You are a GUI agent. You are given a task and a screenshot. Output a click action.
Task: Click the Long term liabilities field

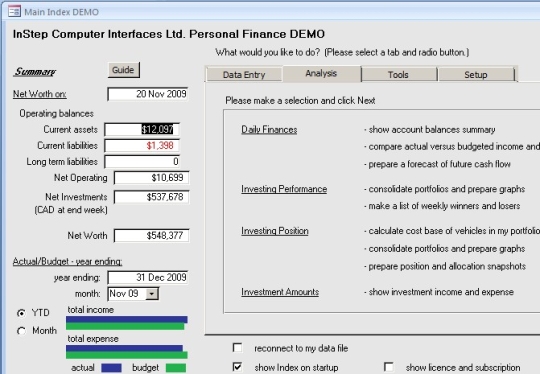pos(142,162)
